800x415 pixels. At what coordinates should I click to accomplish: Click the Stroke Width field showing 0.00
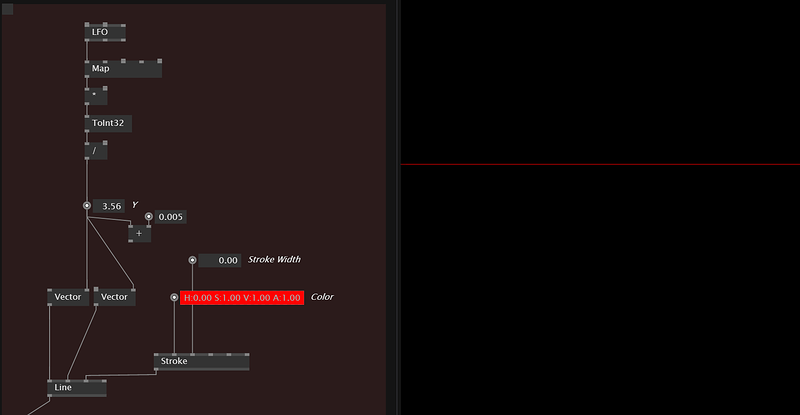tap(220, 260)
